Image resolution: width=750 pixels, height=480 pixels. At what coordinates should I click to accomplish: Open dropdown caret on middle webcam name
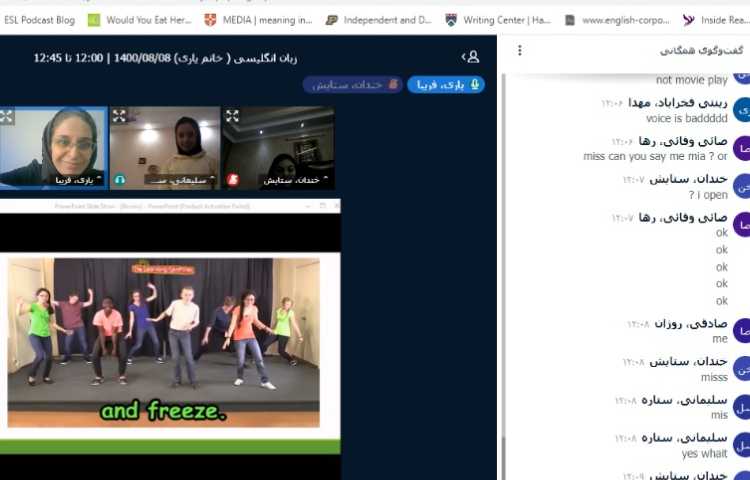click(212, 180)
